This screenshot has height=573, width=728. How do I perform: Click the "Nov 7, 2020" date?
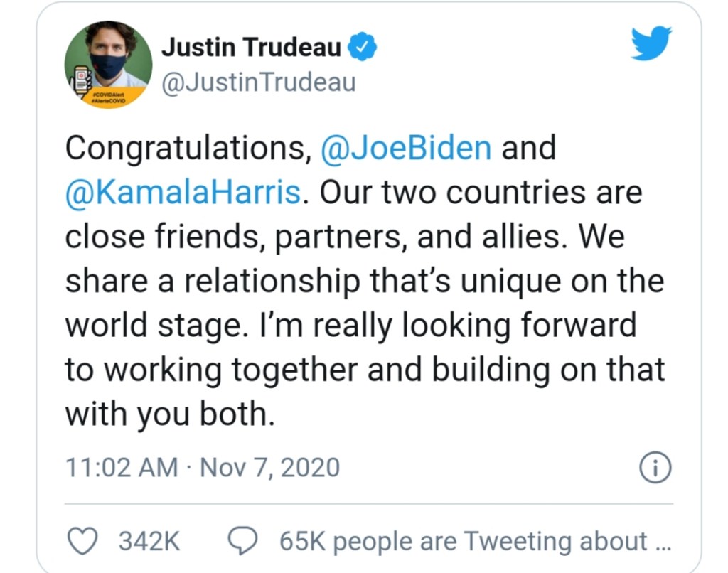270,468
